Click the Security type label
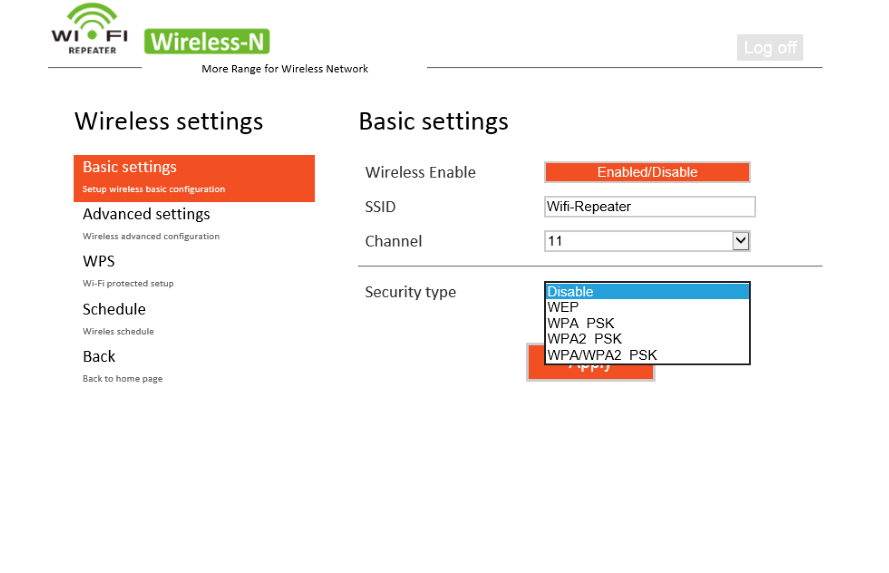The image size is (889, 573). click(x=410, y=293)
